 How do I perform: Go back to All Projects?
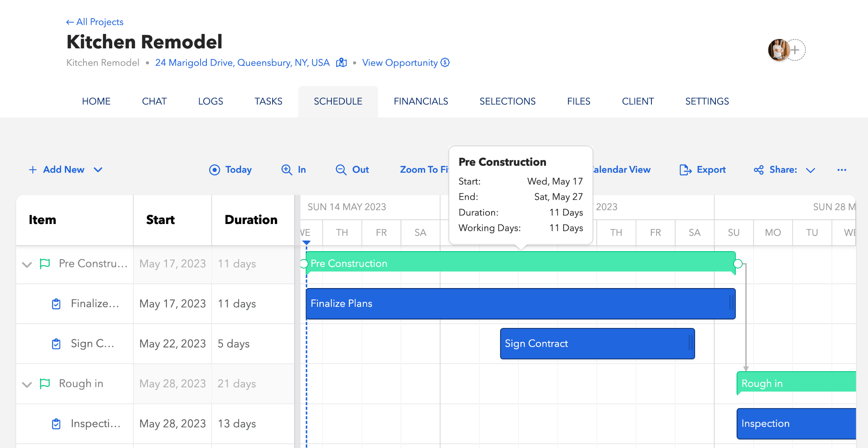pyautogui.click(x=95, y=22)
